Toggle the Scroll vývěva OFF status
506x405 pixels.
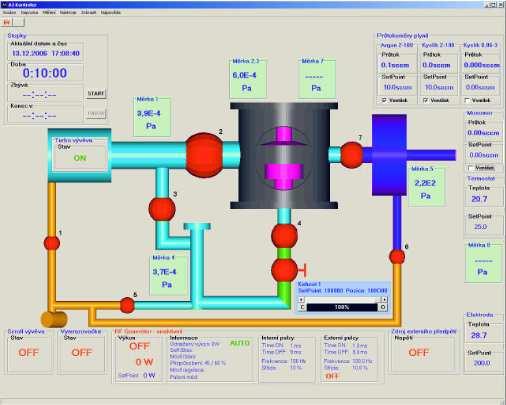[29, 352]
